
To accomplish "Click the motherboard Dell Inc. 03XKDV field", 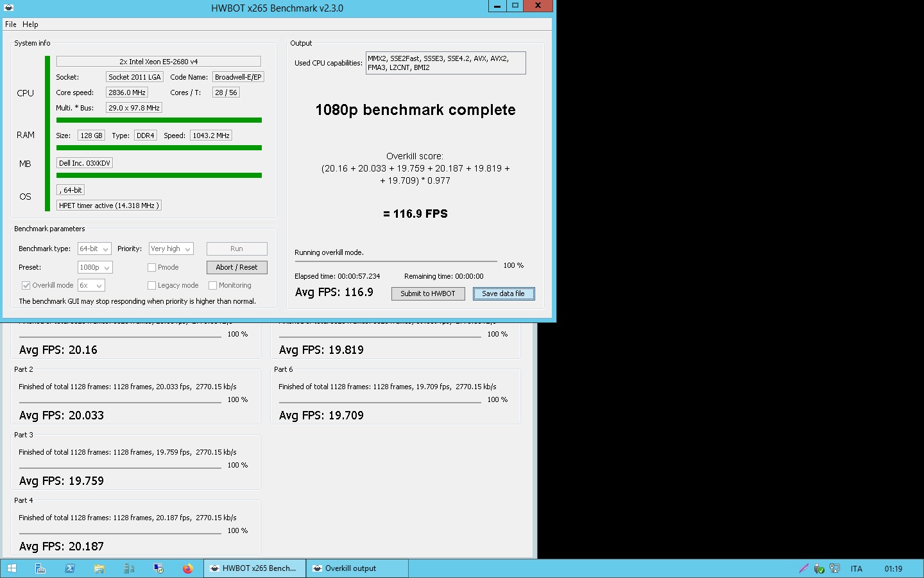I will pos(85,163).
